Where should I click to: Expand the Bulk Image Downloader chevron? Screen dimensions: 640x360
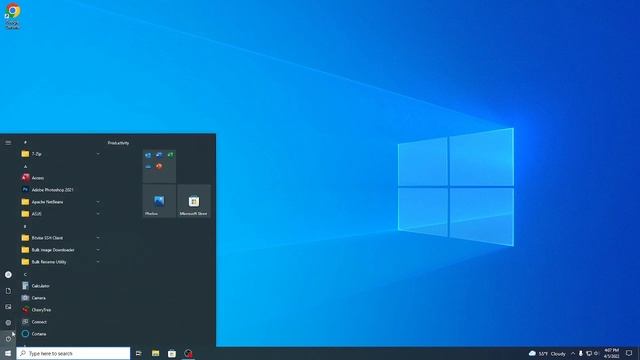pos(98,250)
